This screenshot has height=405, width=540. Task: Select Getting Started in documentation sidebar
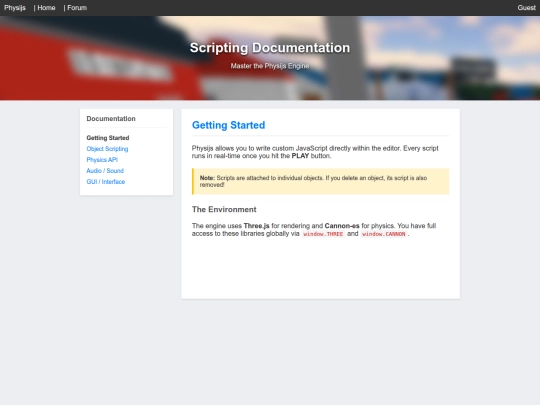[108, 138]
